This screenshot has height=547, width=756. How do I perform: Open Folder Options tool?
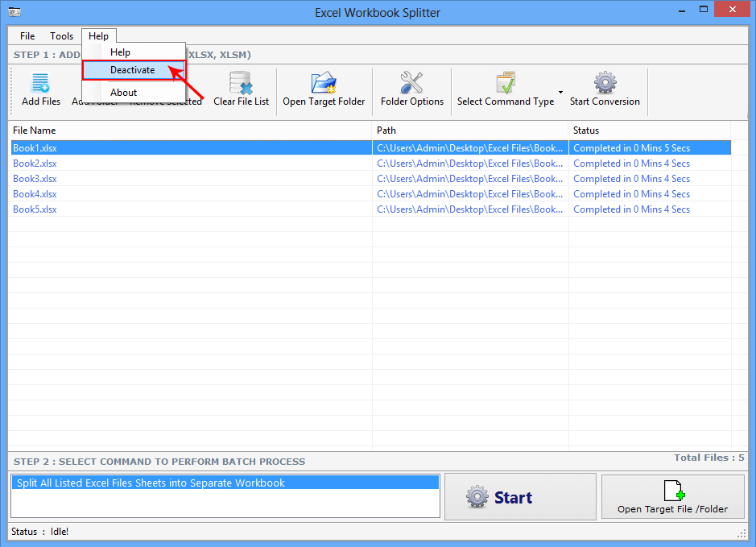point(411,89)
